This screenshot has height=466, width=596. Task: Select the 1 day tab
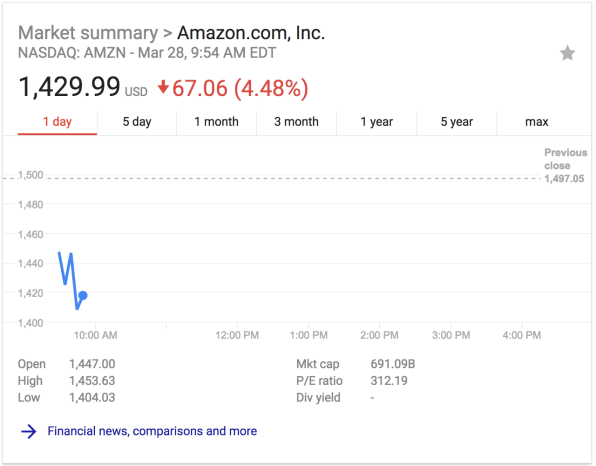tap(57, 122)
